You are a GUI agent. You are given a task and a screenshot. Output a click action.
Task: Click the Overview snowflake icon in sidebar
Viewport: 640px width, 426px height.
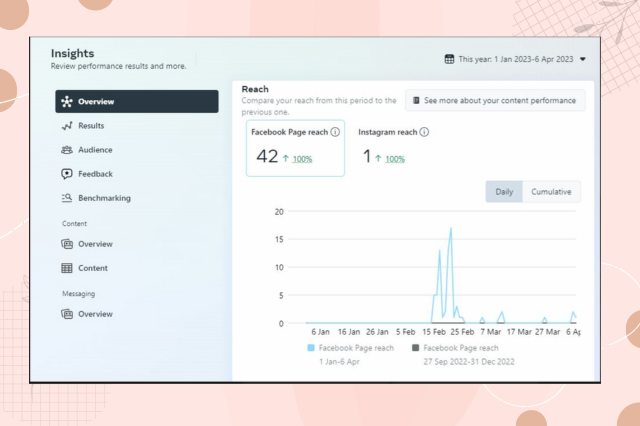coord(67,102)
